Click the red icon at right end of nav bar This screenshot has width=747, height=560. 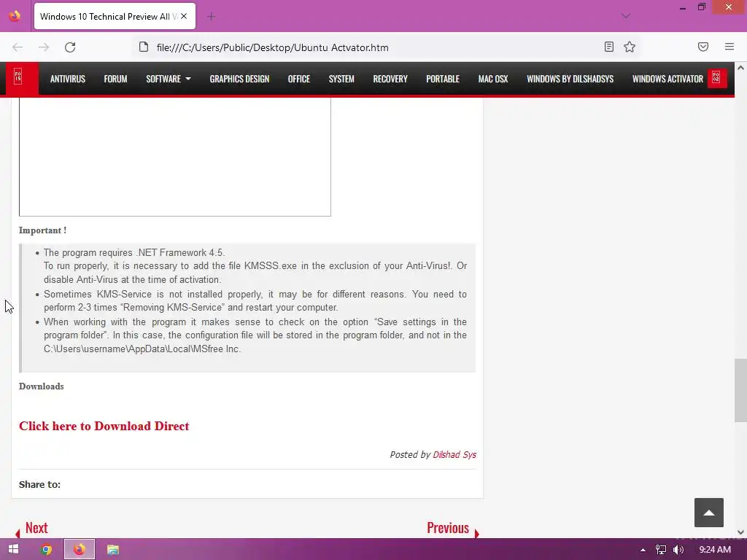tap(716, 78)
